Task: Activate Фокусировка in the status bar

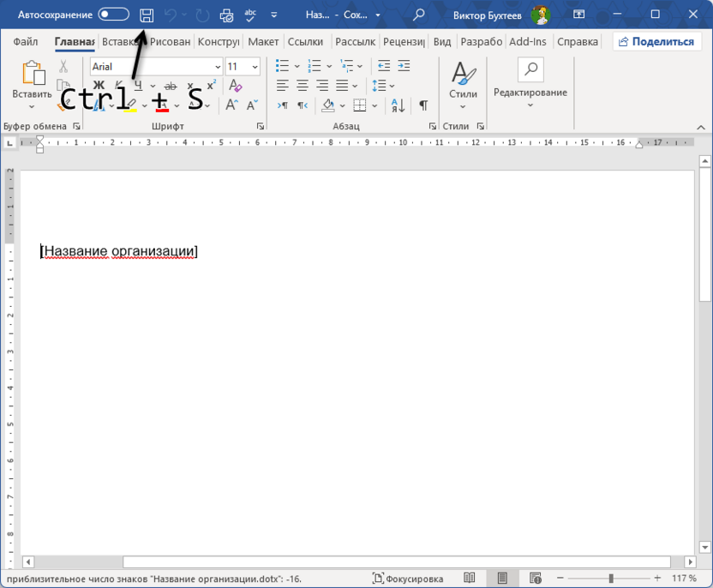Action: coord(416,578)
